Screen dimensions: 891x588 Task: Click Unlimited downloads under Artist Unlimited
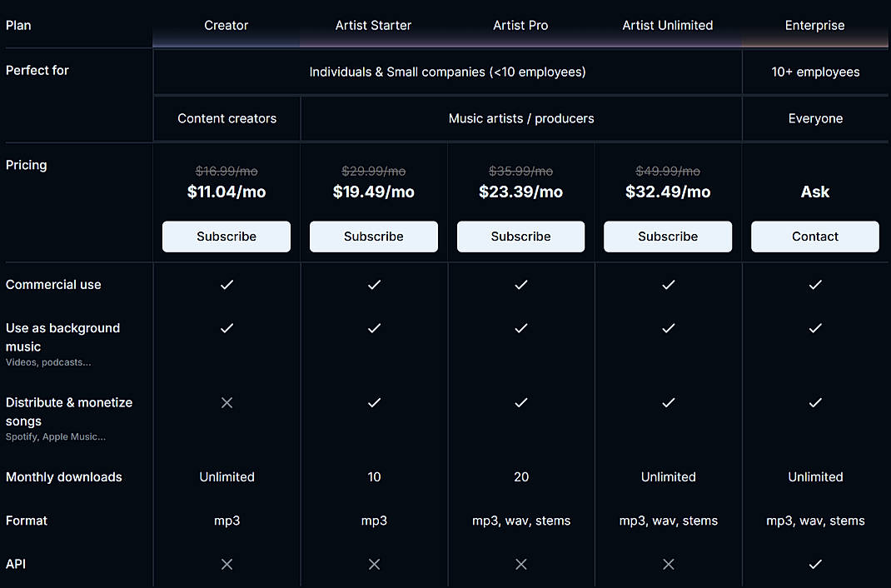[668, 477]
